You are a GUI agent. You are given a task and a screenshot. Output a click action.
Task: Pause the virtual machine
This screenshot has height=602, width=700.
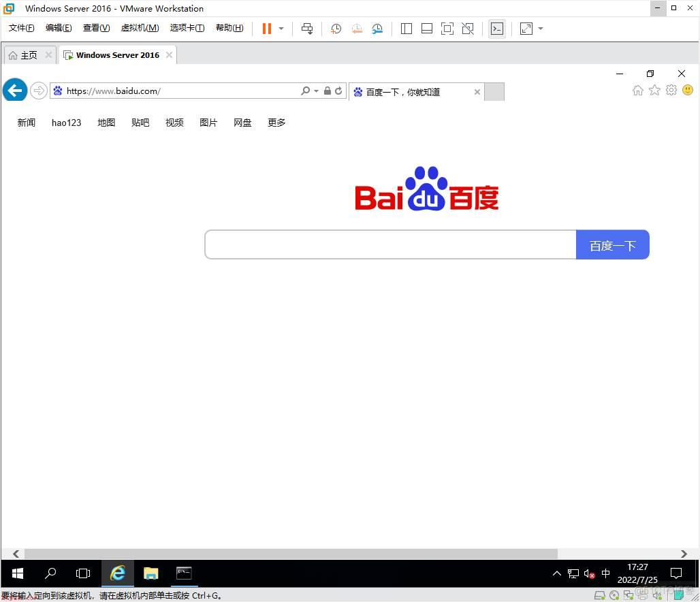point(266,29)
